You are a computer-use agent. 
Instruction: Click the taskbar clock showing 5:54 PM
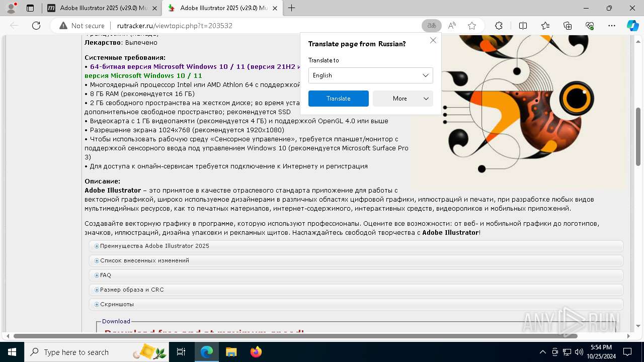click(x=601, y=352)
